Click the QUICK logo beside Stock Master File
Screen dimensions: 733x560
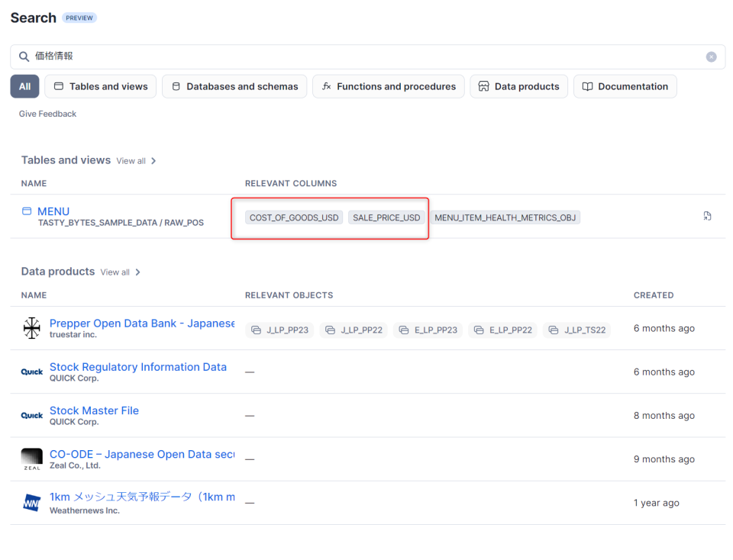31,416
